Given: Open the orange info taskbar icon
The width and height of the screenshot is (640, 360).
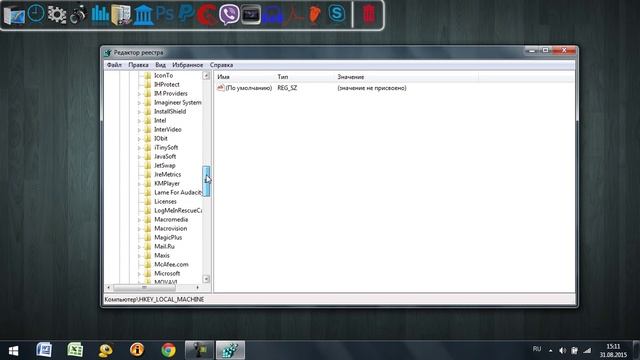Looking at the screenshot, I should tap(137, 350).
